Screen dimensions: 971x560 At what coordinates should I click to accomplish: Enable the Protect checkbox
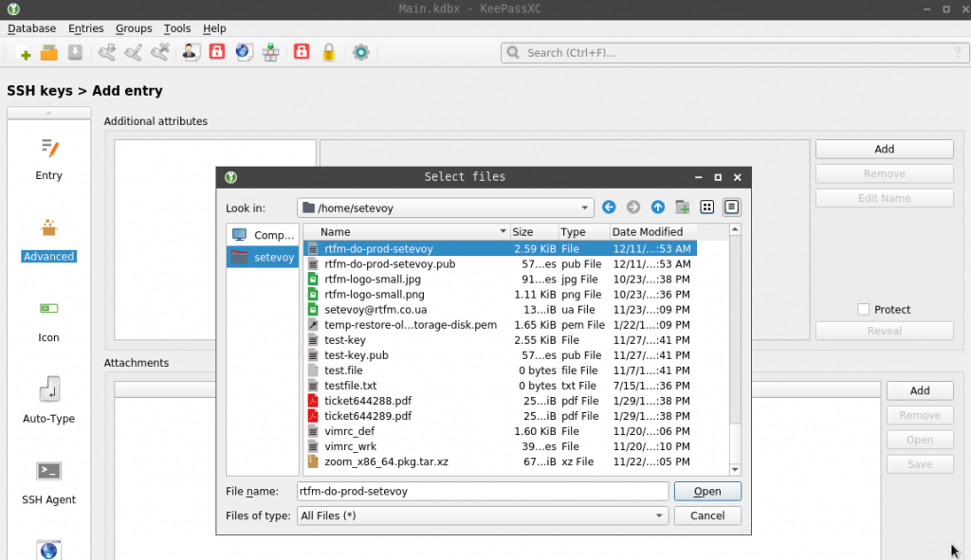(863, 309)
